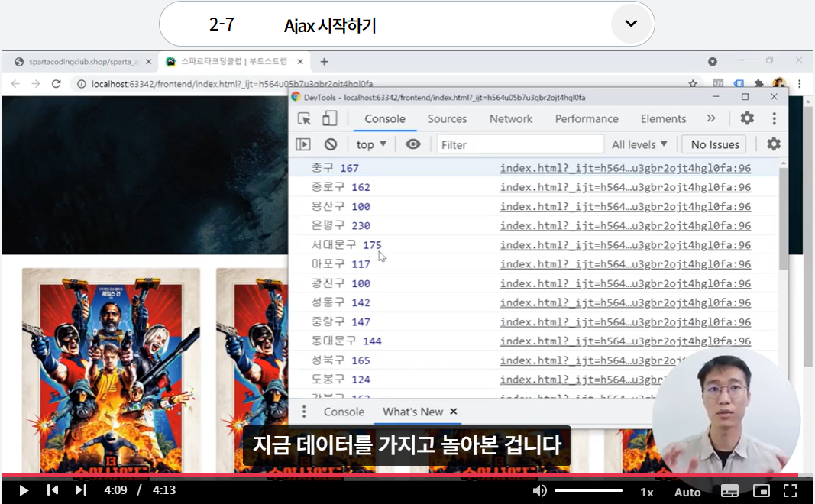Open Auto quality setting
Screen dimensions: 815x504
pos(687,492)
